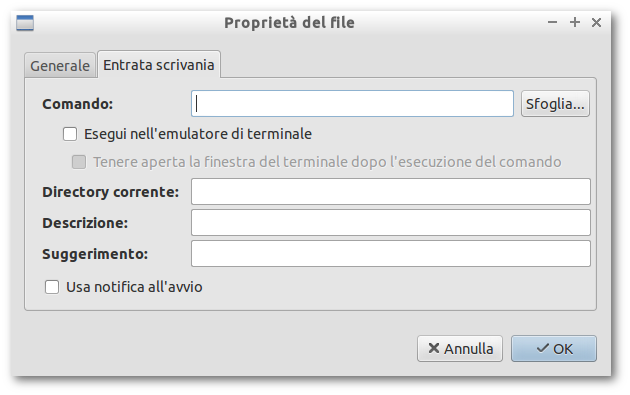Focus the Comando text field
This screenshot has width=630, height=395.
click(352, 104)
